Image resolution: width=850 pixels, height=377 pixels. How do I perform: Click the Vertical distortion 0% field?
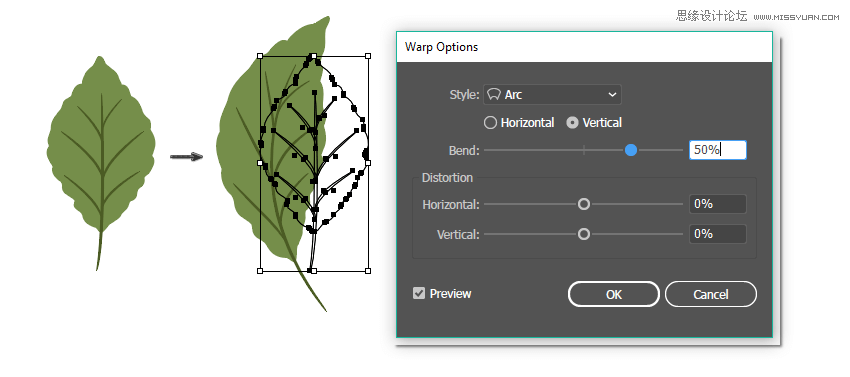point(718,234)
